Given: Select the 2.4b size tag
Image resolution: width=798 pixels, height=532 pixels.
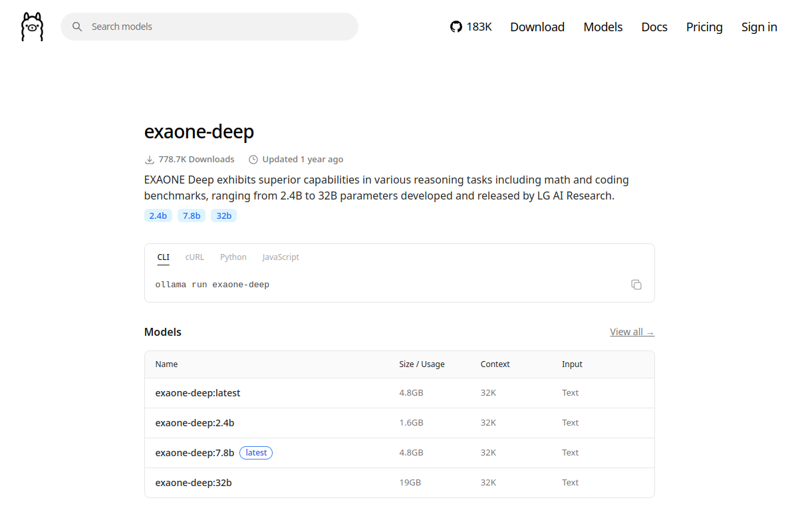Looking at the screenshot, I should [158, 215].
